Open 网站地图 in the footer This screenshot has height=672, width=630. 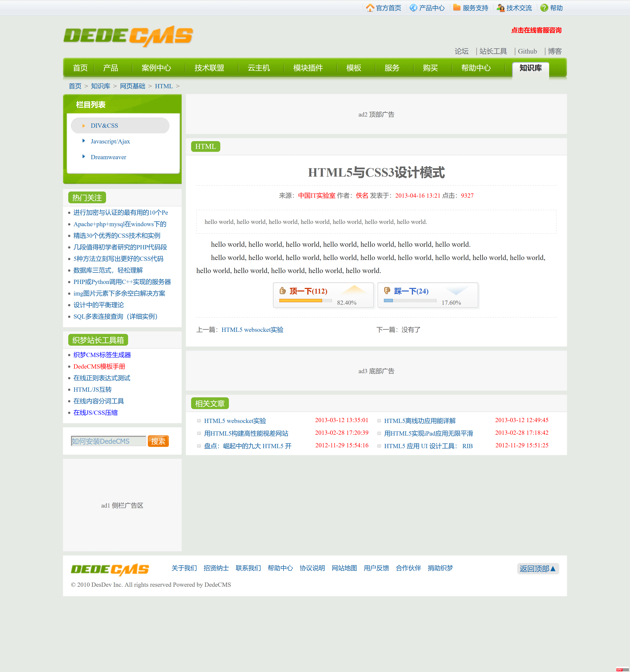pos(344,568)
